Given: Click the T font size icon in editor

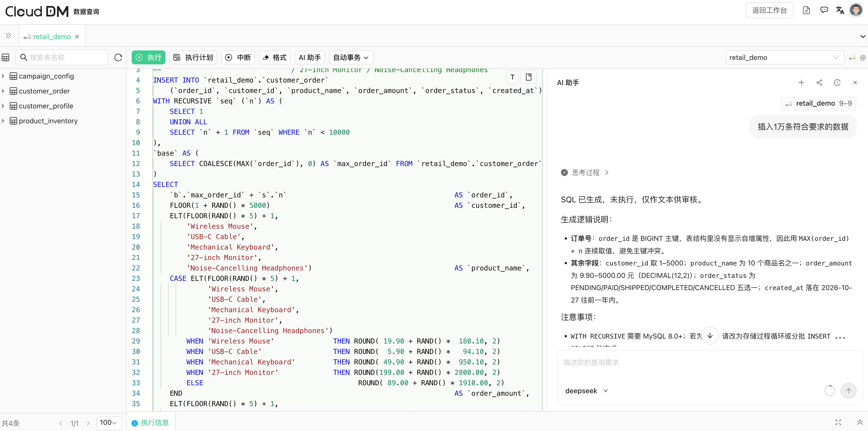Looking at the screenshot, I should pyautogui.click(x=512, y=77).
